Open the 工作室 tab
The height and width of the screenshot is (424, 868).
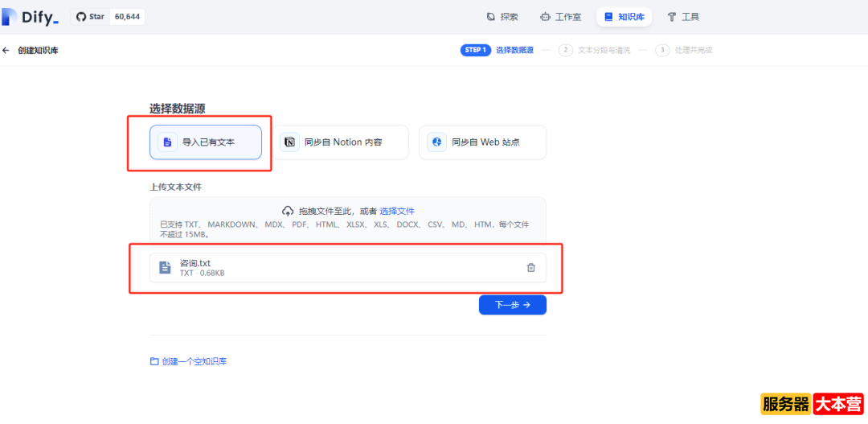[560, 17]
